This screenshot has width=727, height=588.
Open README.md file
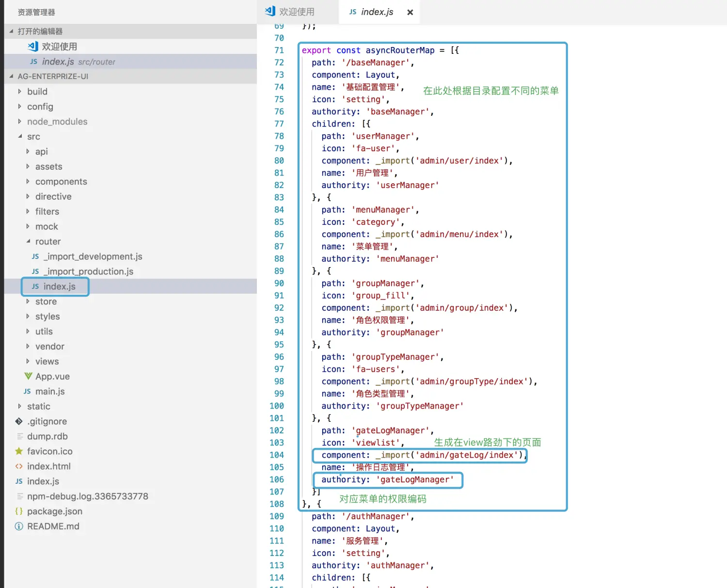click(x=130, y=526)
